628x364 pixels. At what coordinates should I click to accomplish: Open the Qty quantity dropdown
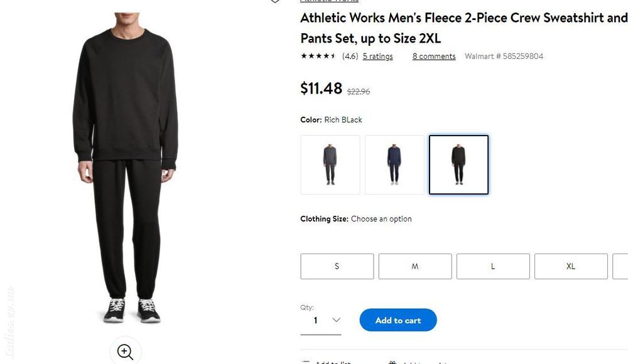tap(321, 320)
